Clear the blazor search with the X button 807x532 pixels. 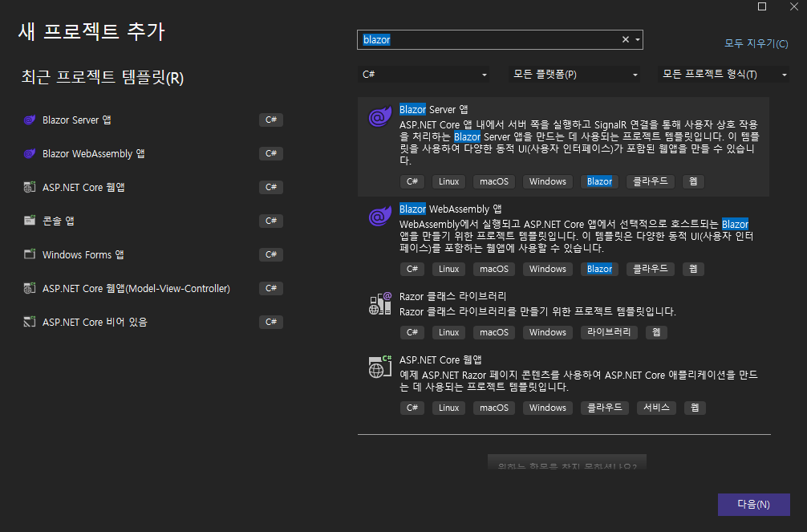624,39
